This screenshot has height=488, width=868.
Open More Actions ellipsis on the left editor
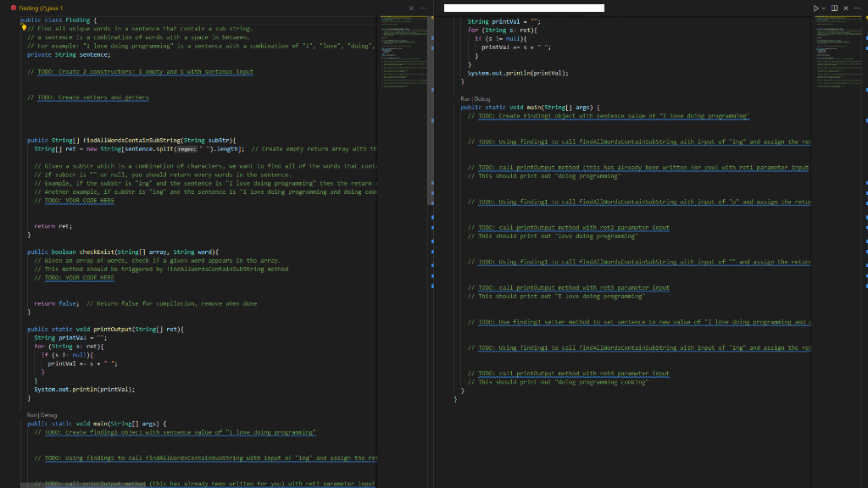(x=423, y=8)
